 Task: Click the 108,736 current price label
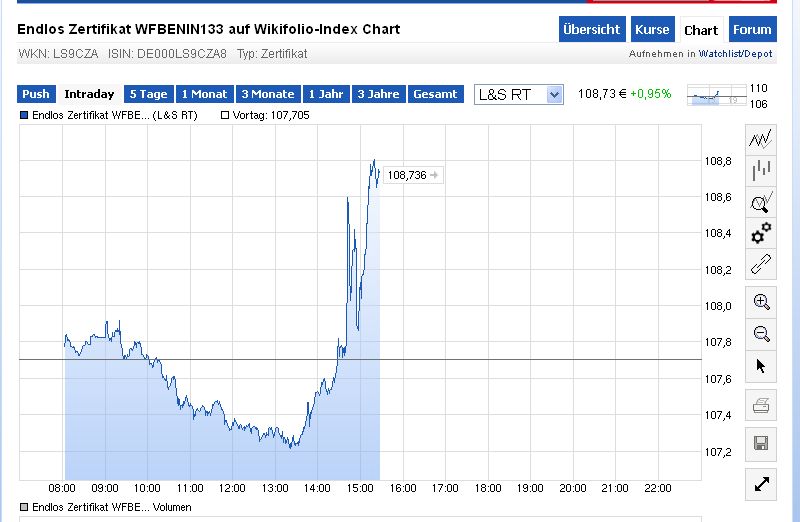coord(413,175)
